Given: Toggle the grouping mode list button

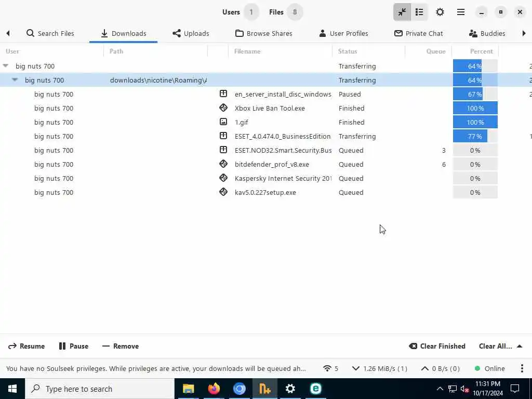Looking at the screenshot, I should tap(419, 12).
